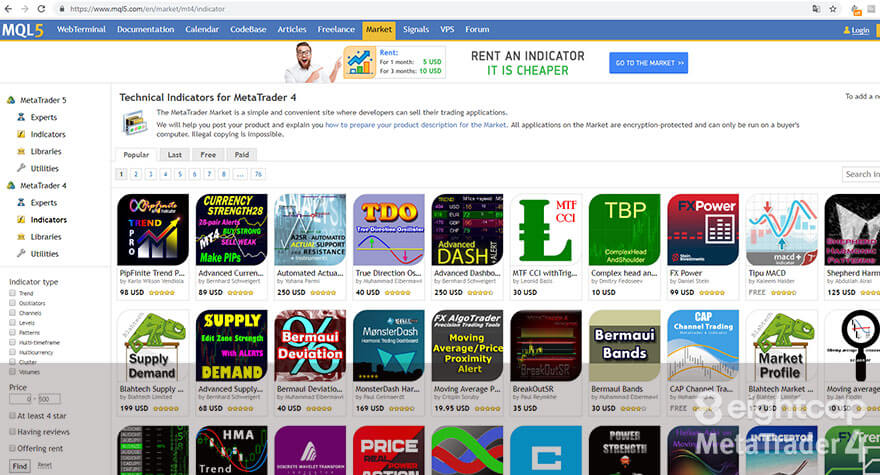Open PipFinite Trend Pro indicator thumbnail
The height and width of the screenshot is (475, 880).
click(x=153, y=230)
